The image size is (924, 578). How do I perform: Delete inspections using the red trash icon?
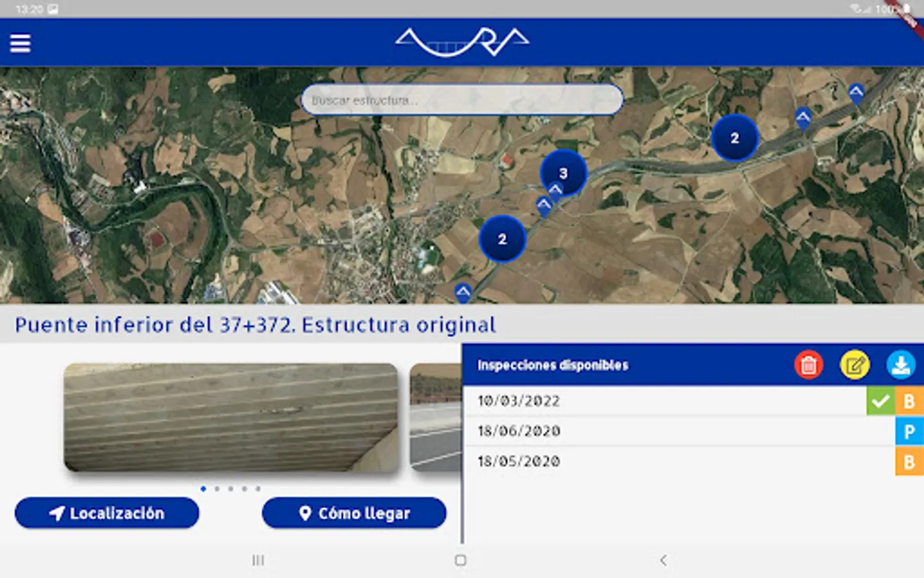tap(809, 365)
